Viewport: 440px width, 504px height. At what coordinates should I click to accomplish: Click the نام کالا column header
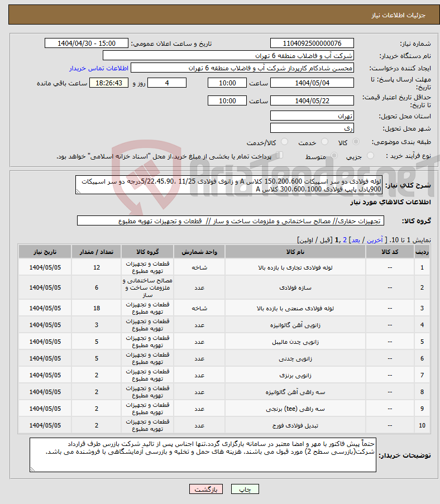click(x=295, y=252)
